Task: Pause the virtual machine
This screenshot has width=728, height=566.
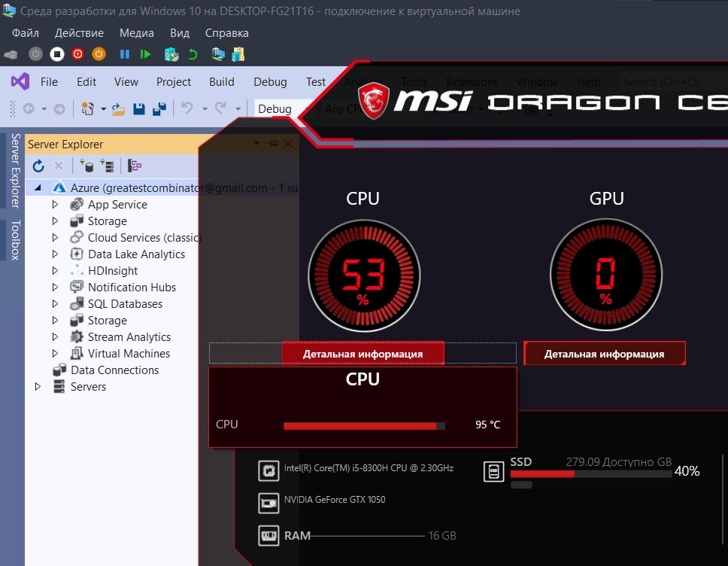Action: coord(124,54)
